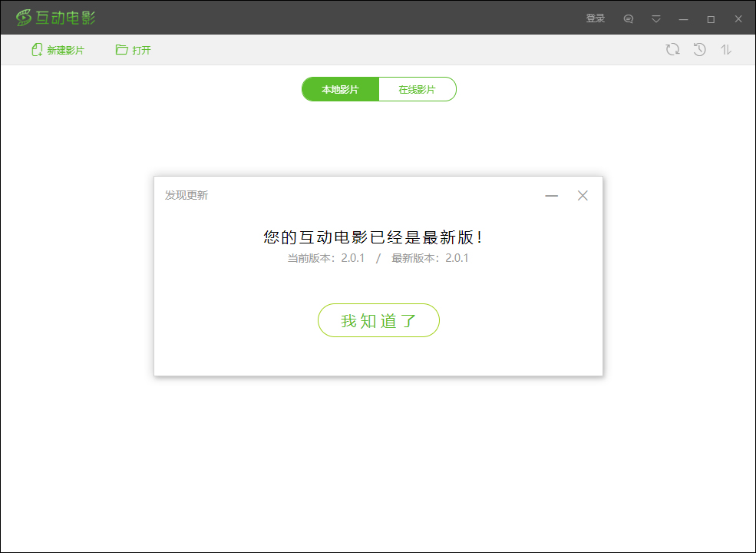Click the 最新版本：2.0.1 text
This screenshot has height=553, width=756.
coord(430,258)
